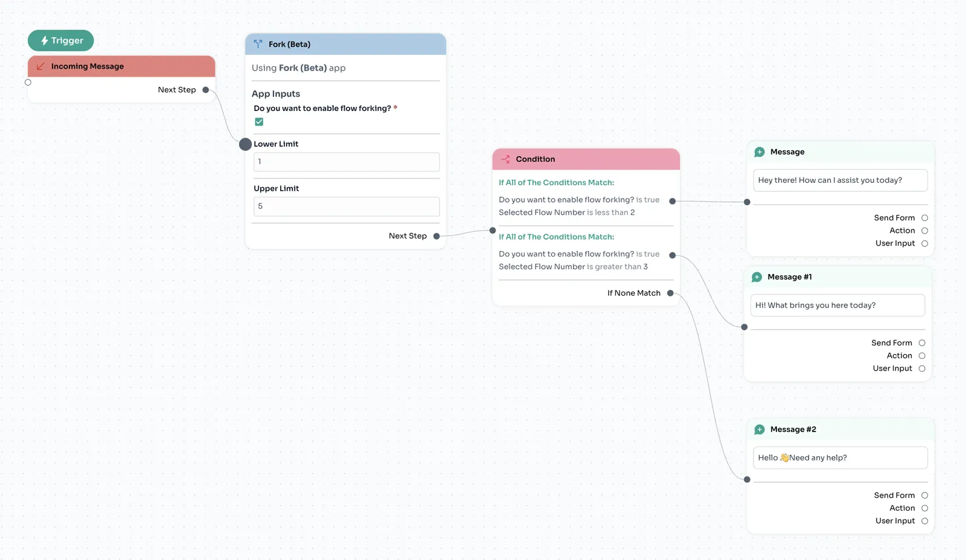The image size is (966, 560).
Task: Click the Message #2 chat icon
Action: (760, 430)
